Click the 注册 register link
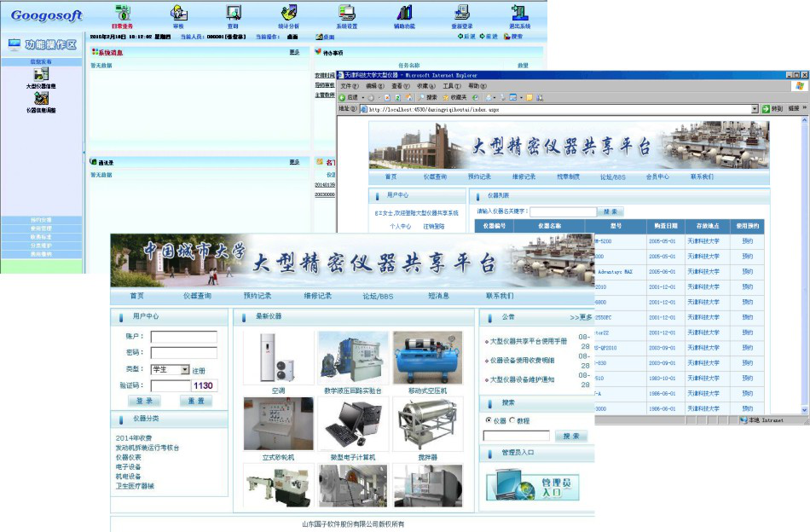Viewport: 810px width, 532px height. click(x=199, y=371)
